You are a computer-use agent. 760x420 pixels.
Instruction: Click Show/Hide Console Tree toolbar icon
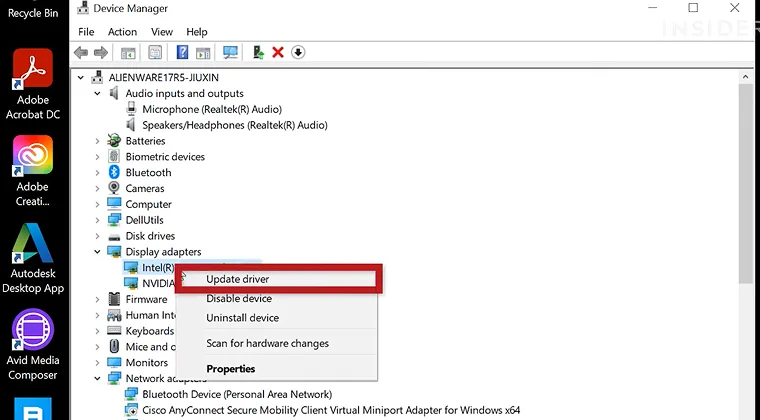[128, 52]
